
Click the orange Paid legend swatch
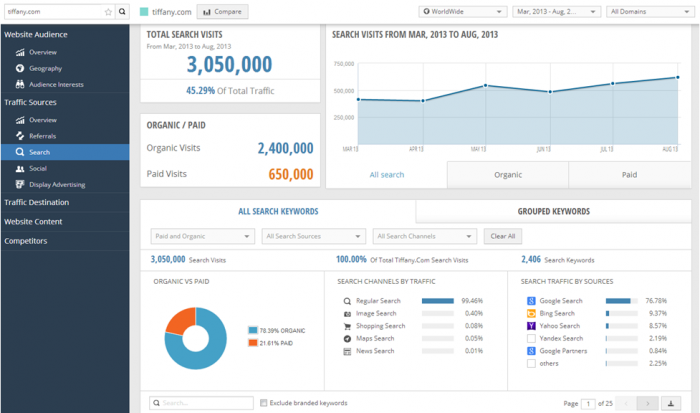(253, 343)
